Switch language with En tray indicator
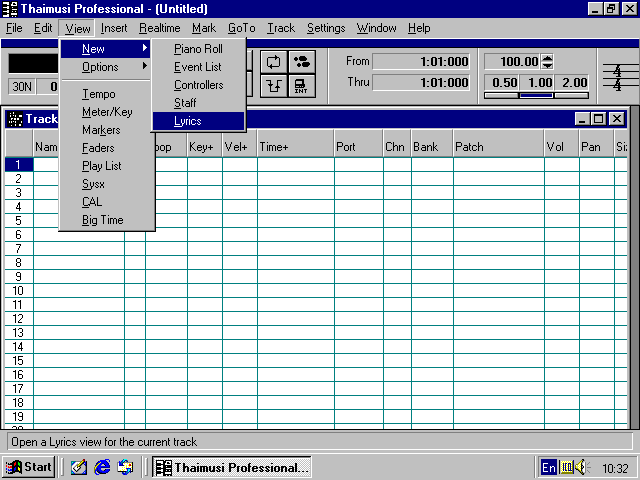 549,467
